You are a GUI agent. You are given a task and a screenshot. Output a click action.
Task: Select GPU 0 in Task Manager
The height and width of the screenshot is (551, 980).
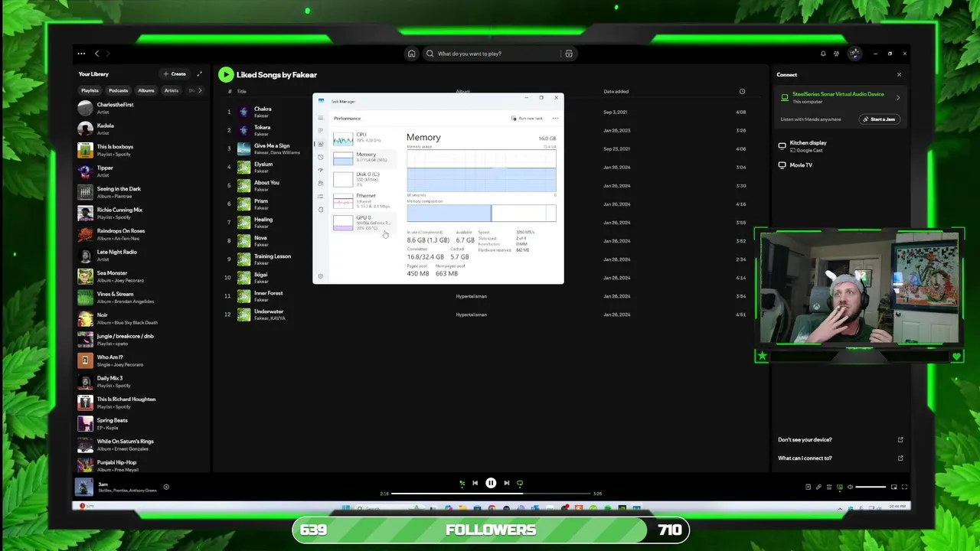(x=363, y=222)
